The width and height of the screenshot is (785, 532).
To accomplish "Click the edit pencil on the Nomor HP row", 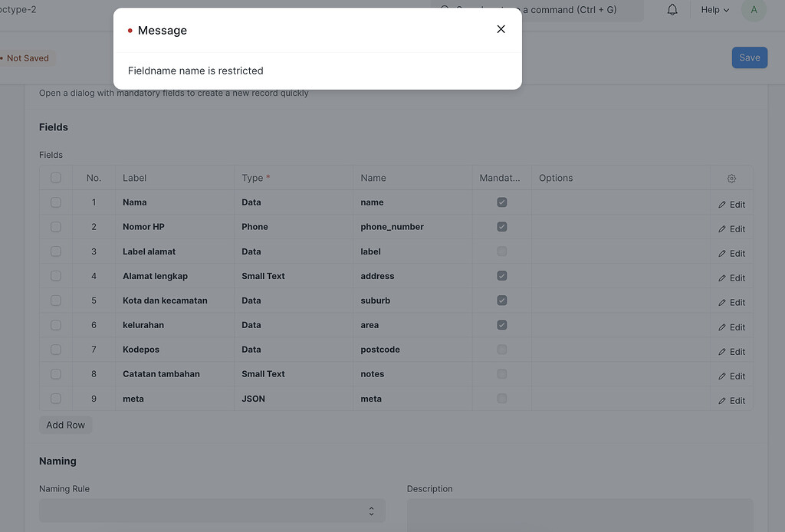I will (731, 228).
